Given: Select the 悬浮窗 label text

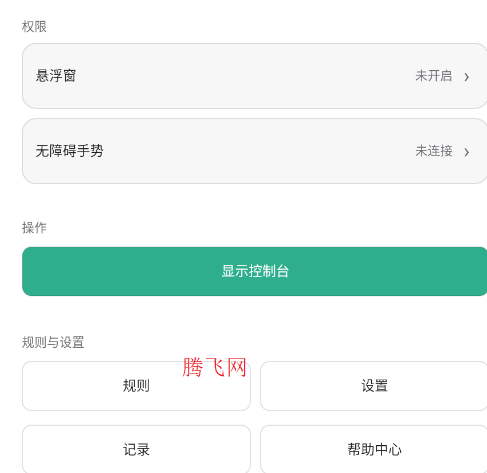Looking at the screenshot, I should coord(56,76).
